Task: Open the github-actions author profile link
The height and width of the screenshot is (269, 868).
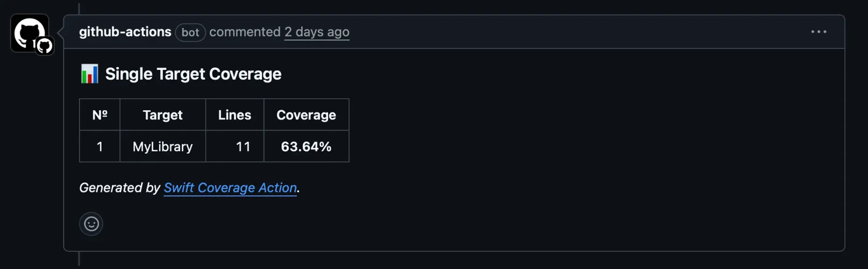Action: [125, 32]
